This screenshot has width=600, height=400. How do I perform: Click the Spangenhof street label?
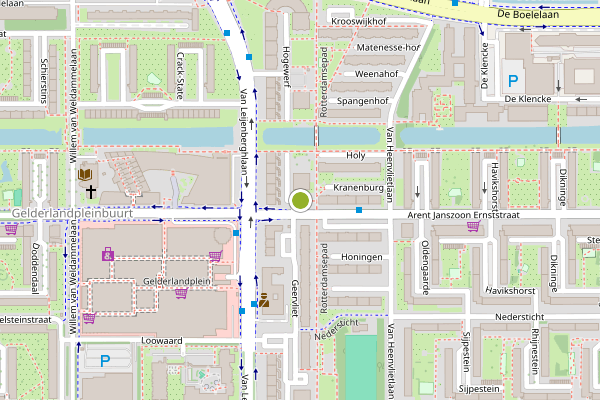362,101
